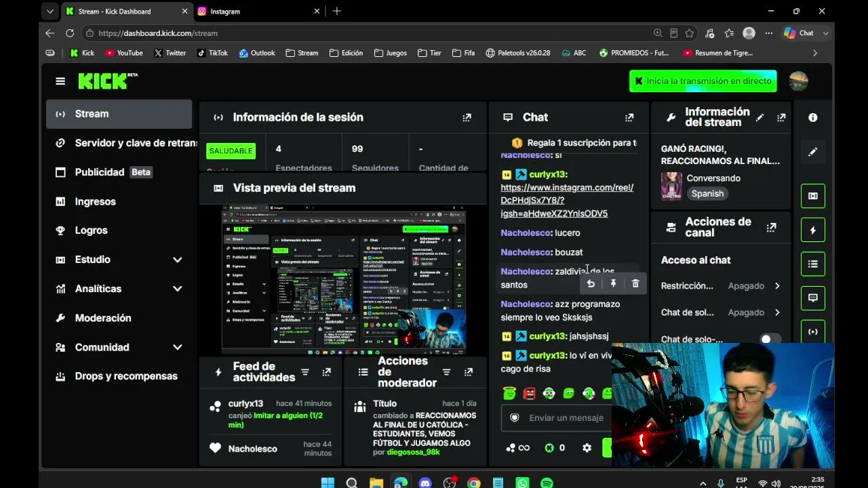The height and width of the screenshot is (488, 868).
Task: Open the Copilot Chat dropdown arrow
Action: [x=825, y=33]
